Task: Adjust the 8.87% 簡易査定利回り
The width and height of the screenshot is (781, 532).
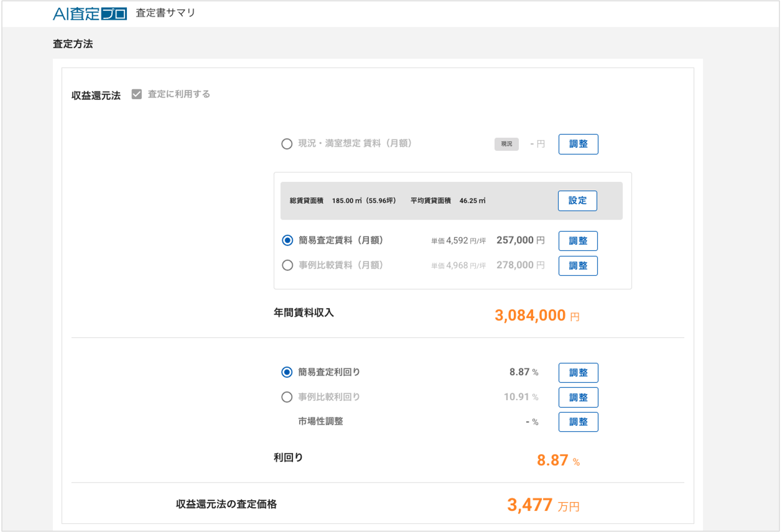Action: [578, 373]
